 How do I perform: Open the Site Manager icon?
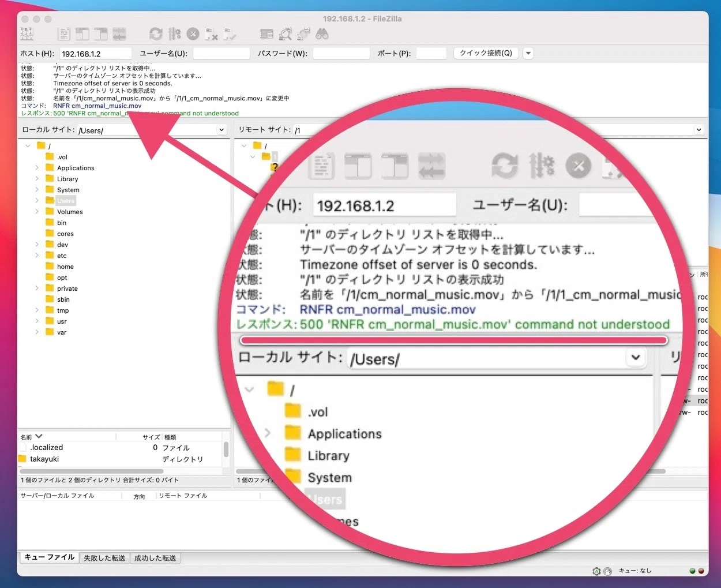click(27, 34)
